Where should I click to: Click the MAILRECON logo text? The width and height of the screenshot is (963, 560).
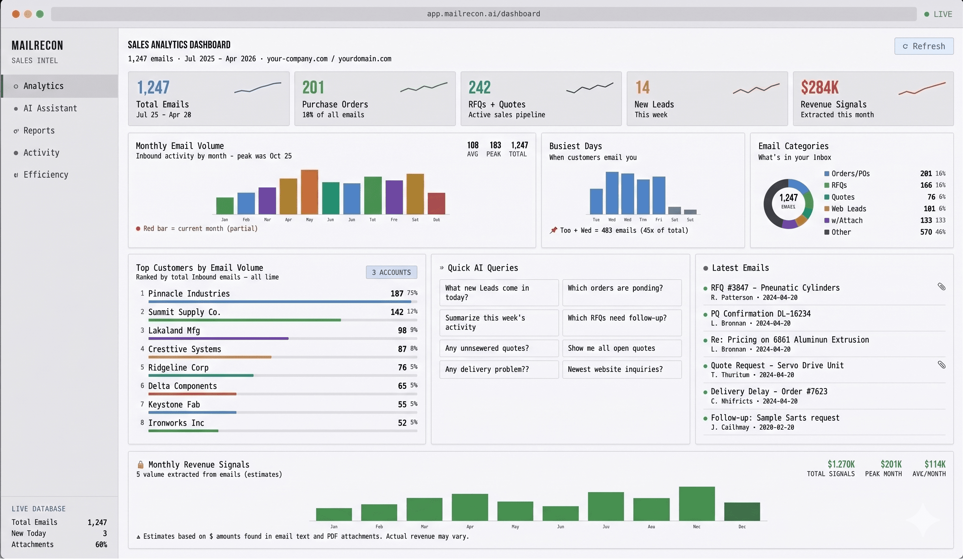tap(37, 46)
